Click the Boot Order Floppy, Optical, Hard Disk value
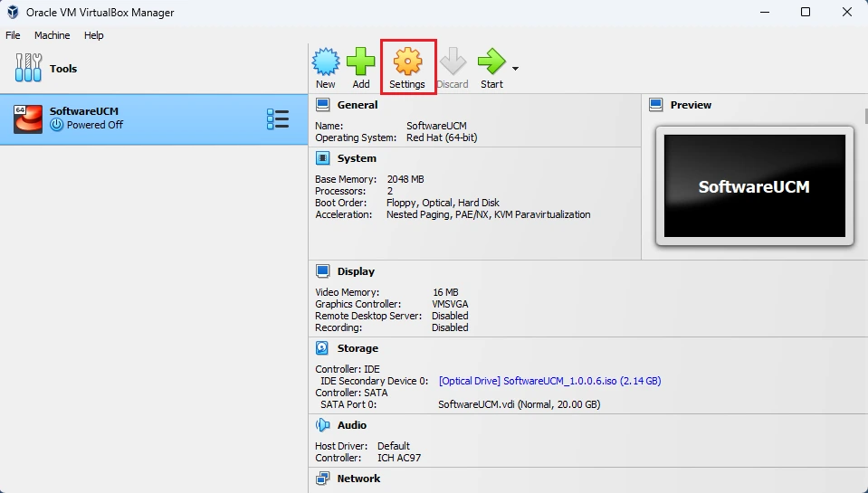This screenshot has width=868, height=493. point(443,203)
